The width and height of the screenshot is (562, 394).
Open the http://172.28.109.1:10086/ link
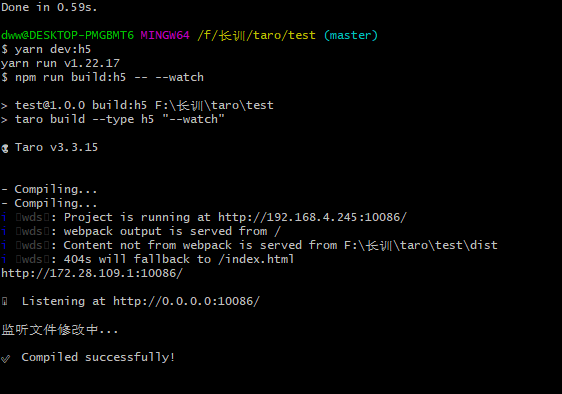92,273
